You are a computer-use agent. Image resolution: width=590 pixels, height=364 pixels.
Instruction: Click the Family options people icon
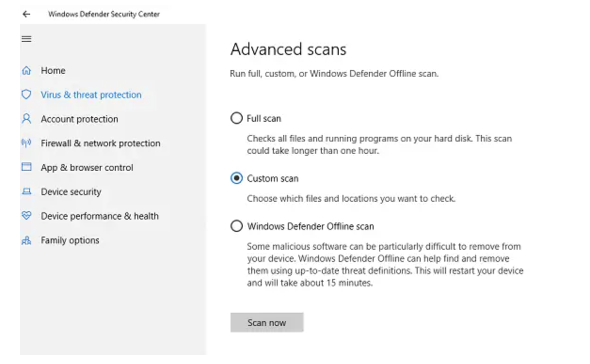[x=26, y=240]
